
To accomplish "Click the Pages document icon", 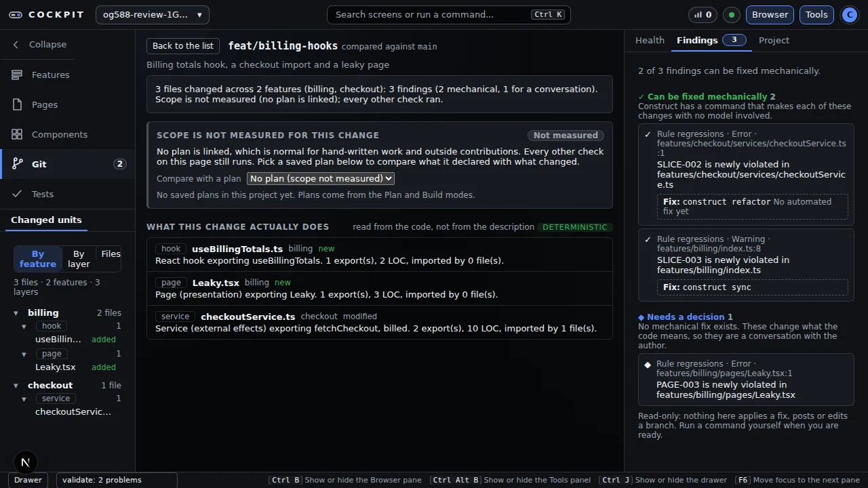I will 17,104.
